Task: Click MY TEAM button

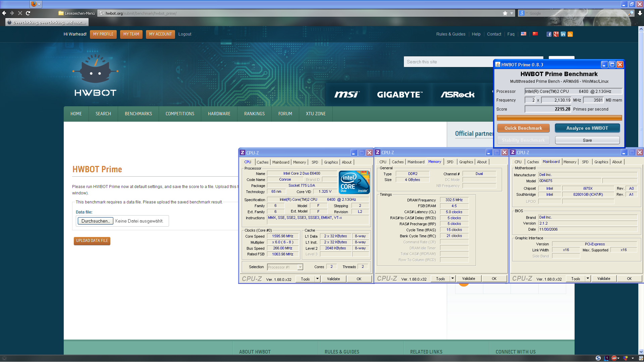Action: (x=131, y=34)
